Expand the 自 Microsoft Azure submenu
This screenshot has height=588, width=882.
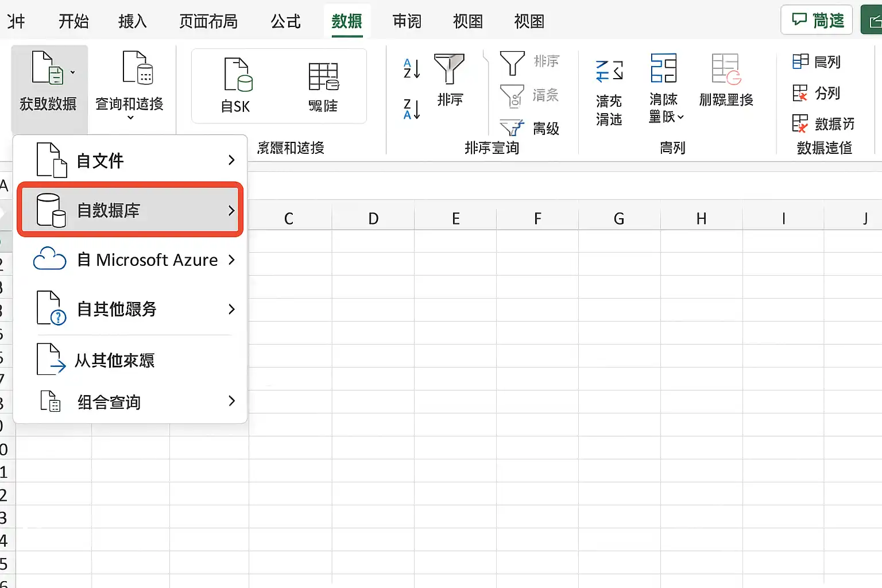231,260
